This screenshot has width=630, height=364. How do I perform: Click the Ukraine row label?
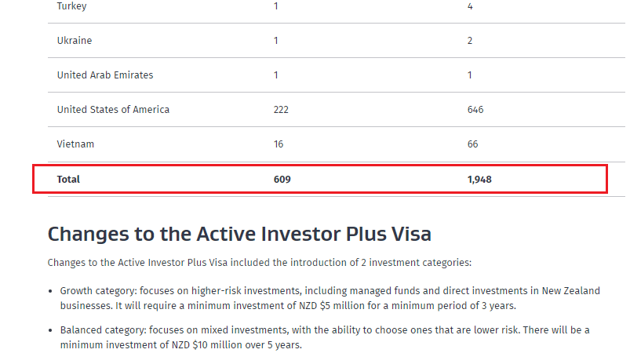point(75,41)
